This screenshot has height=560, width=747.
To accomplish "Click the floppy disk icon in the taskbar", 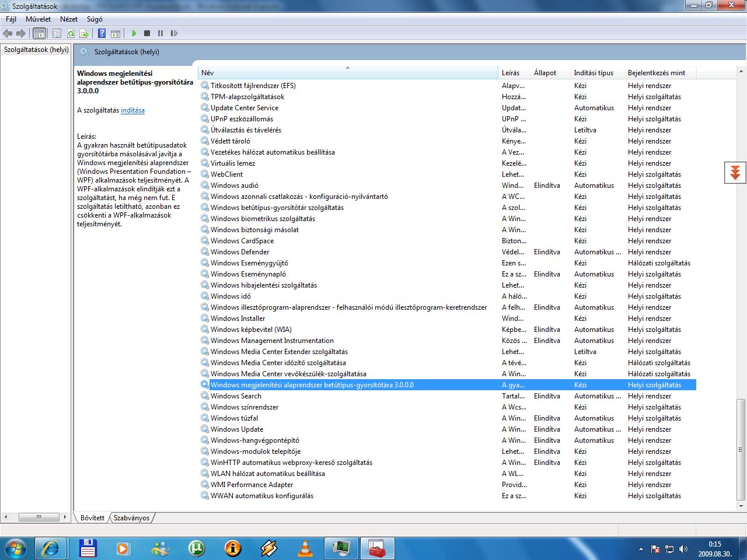I will (87, 548).
